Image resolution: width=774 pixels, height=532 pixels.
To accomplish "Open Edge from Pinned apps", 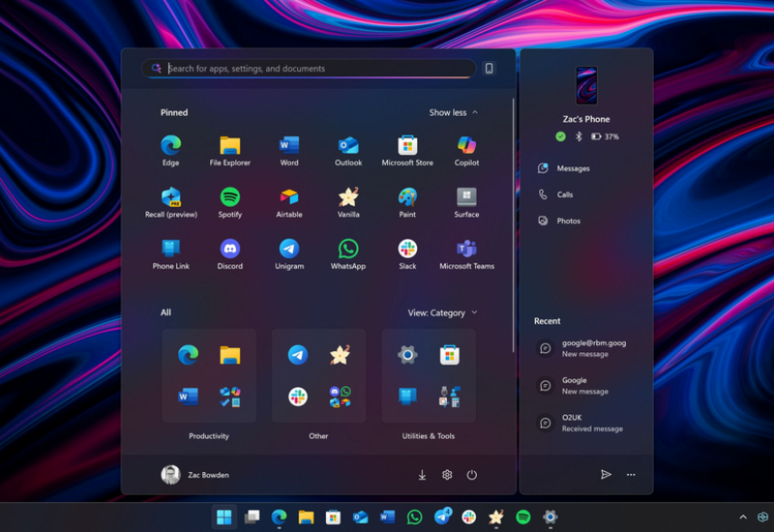I will pyautogui.click(x=171, y=151).
